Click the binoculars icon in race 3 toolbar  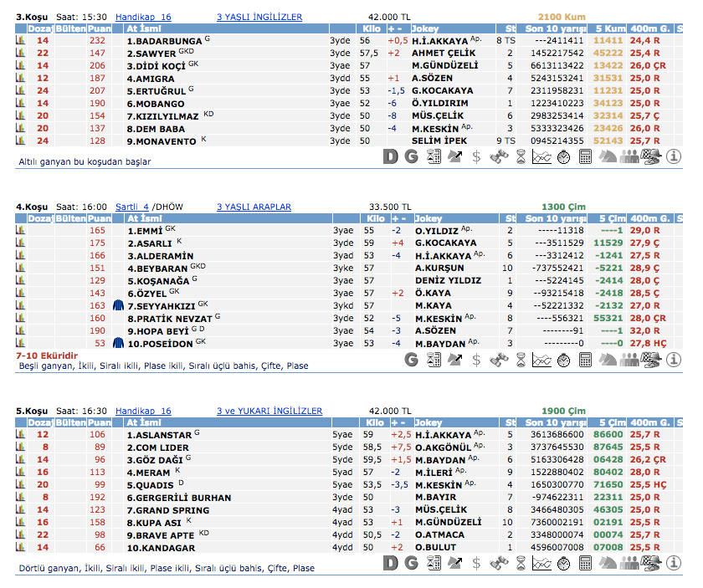(498, 156)
